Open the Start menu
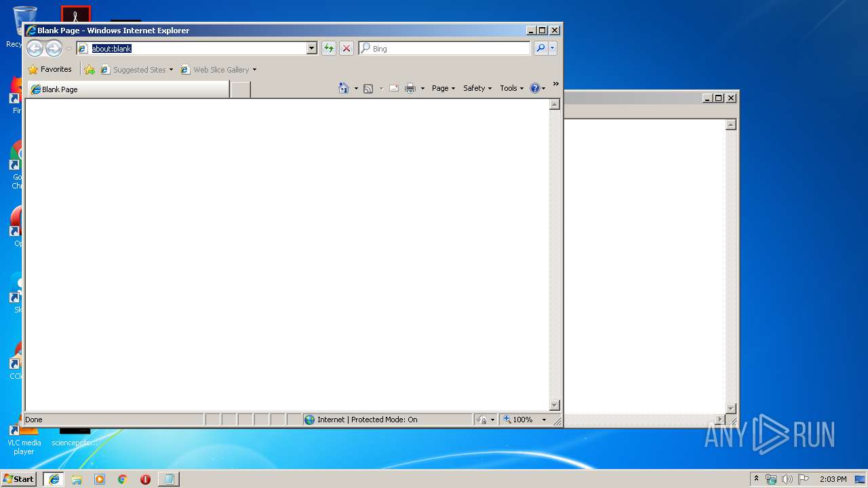868x488 pixels. [x=19, y=479]
